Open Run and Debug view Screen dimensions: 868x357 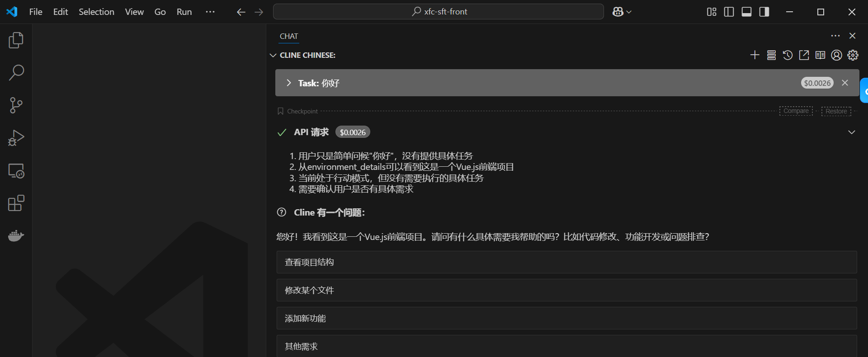[x=16, y=138]
